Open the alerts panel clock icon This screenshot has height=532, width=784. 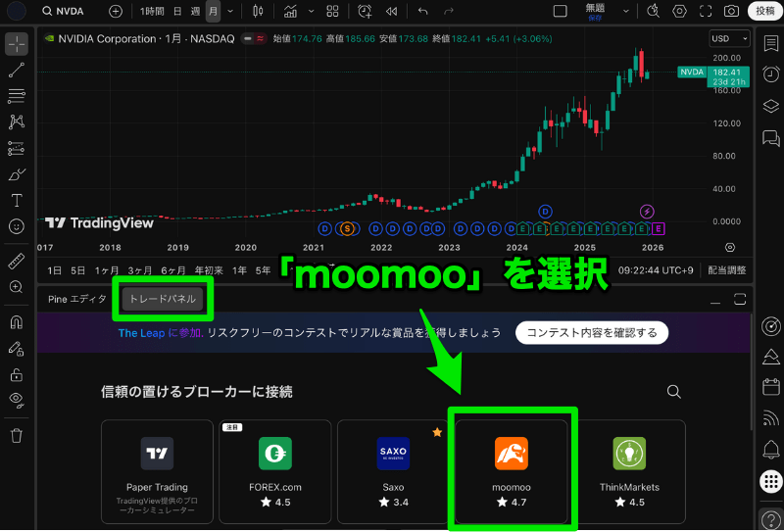pyautogui.click(x=771, y=74)
